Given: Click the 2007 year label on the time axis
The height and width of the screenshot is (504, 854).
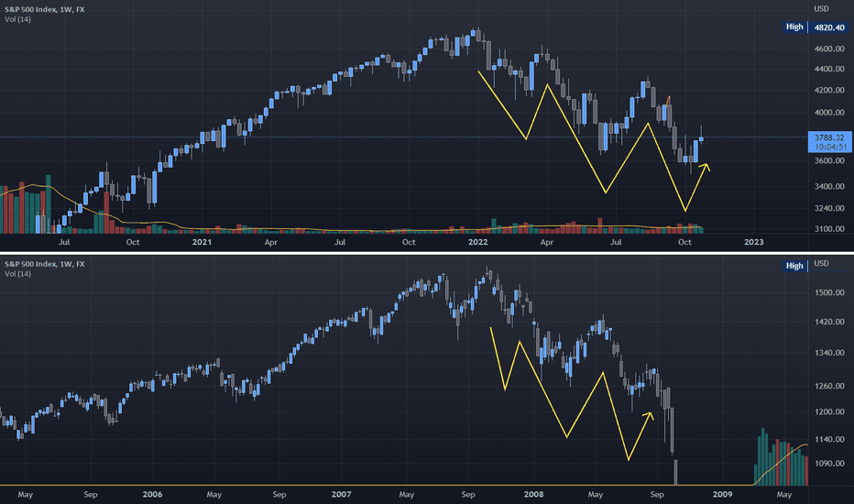Looking at the screenshot, I should [342, 495].
